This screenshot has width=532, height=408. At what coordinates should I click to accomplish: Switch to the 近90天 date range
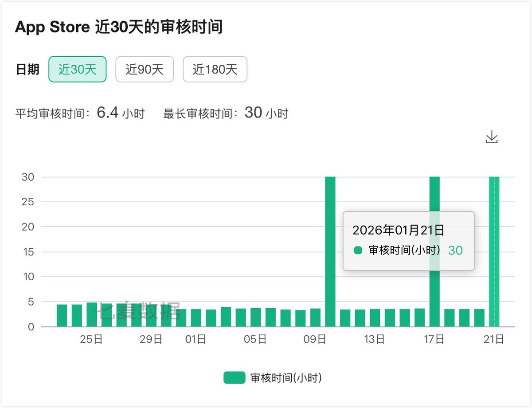pyautogui.click(x=145, y=69)
